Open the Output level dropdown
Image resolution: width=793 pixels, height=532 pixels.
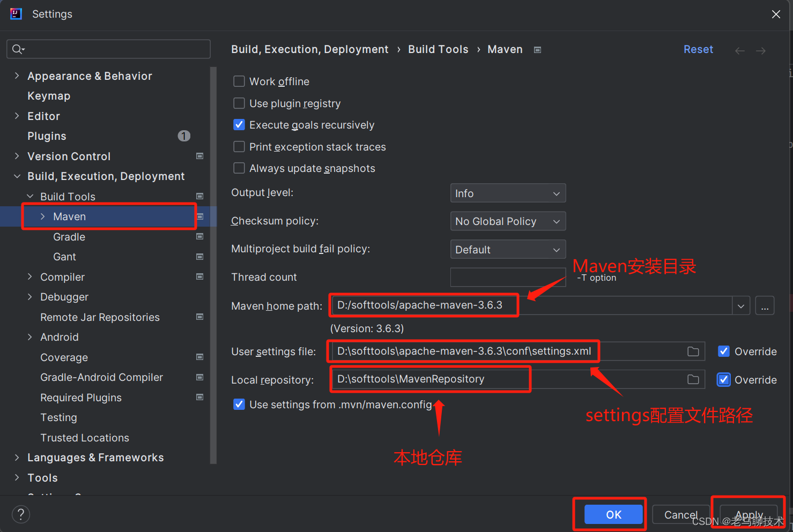(508, 193)
